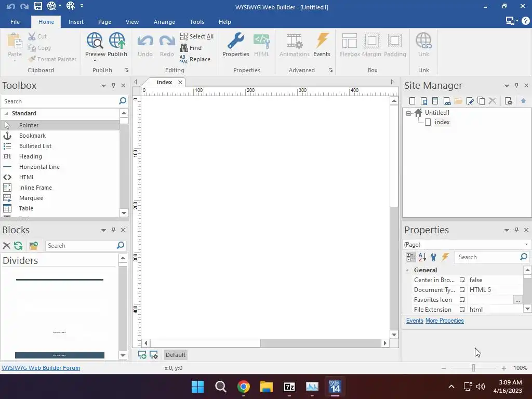
Task: Add a new breakpoint below the canvas
Action: (x=142, y=355)
